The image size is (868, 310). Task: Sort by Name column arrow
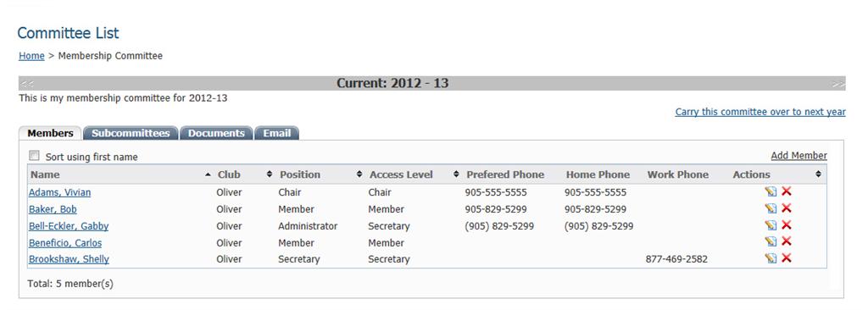(x=208, y=174)
